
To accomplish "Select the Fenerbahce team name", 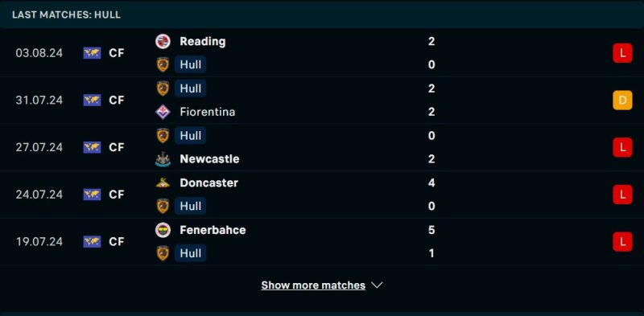I will 213,230.
